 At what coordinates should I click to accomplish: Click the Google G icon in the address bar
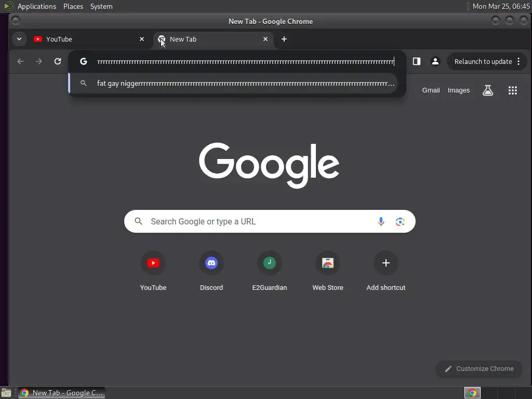click(84, 61)
